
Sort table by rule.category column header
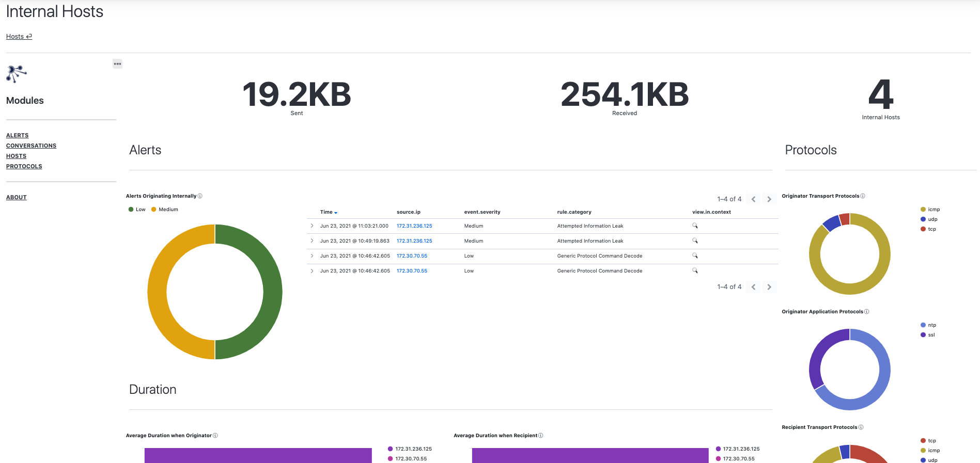pyautogui.click(x=574, y=212)
